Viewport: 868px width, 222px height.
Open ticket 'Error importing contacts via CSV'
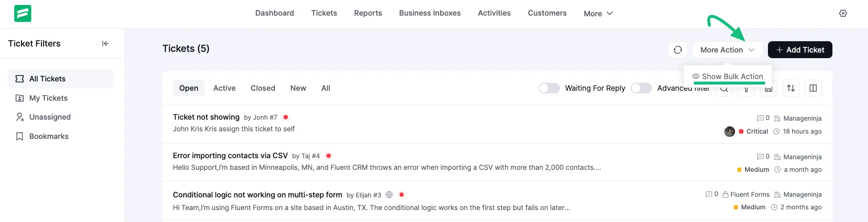coord(230,156)
